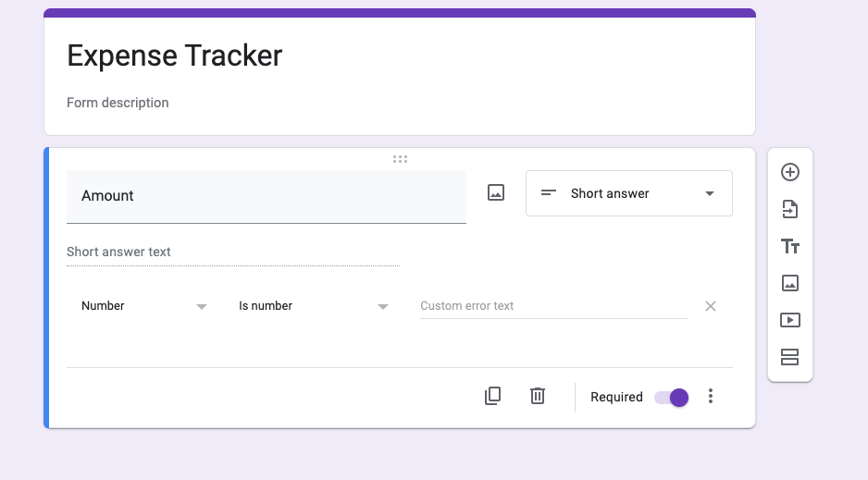868x480 pixels.
Task: Toggle the Required switch off
Action: 671,397
